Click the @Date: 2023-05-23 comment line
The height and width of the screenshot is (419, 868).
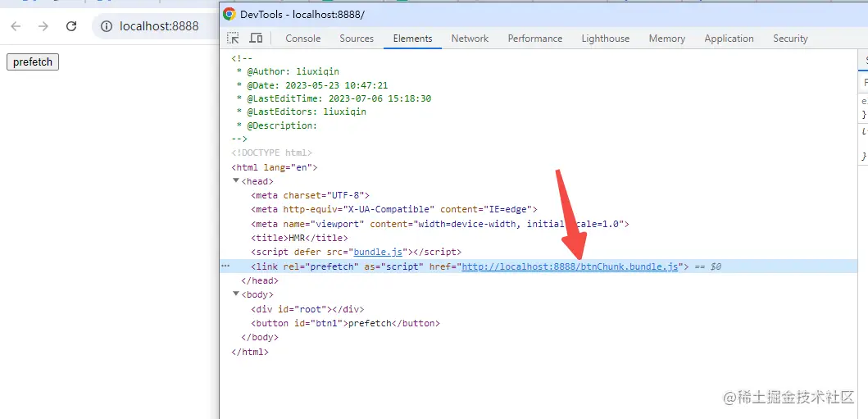tap(312, 86)
